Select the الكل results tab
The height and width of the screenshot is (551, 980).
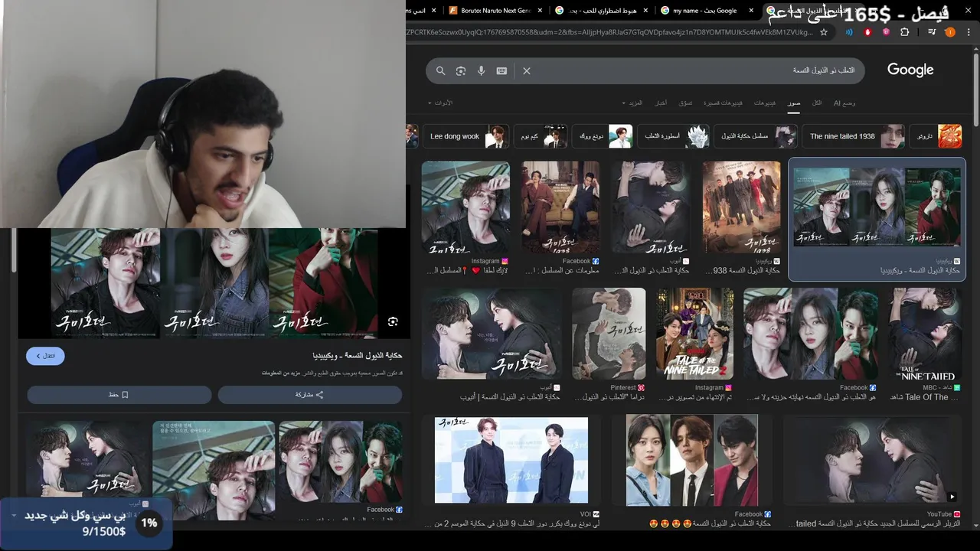tap(817, 103)
